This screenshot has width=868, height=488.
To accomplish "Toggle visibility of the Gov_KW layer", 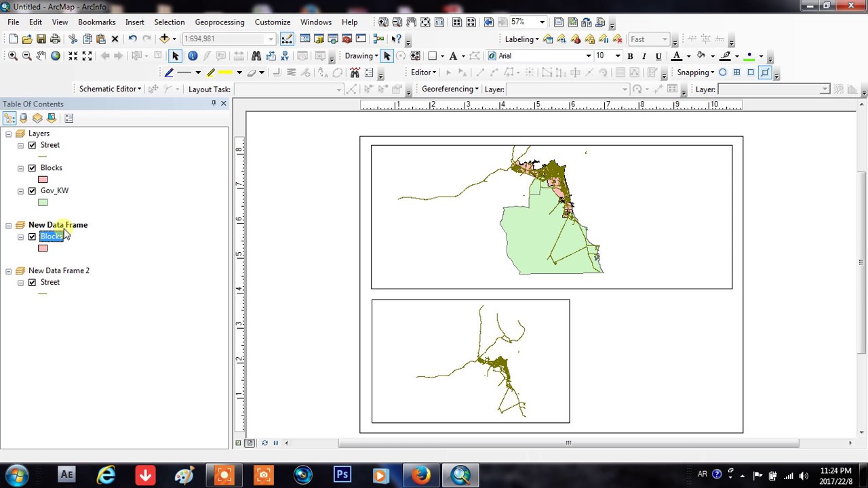I will [32, 191].
